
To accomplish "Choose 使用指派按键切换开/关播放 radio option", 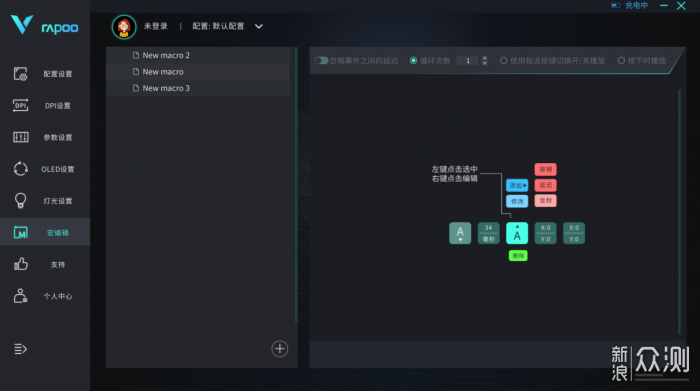I will 504,60.
